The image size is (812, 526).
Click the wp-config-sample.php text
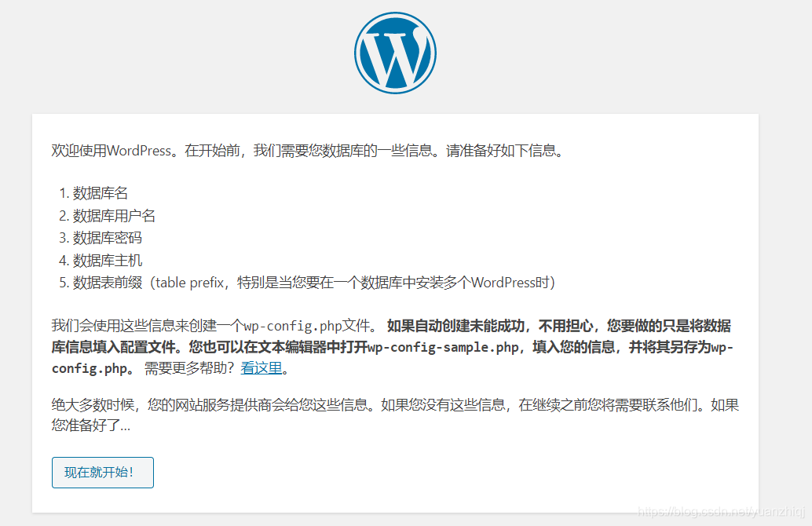(443, 347)
